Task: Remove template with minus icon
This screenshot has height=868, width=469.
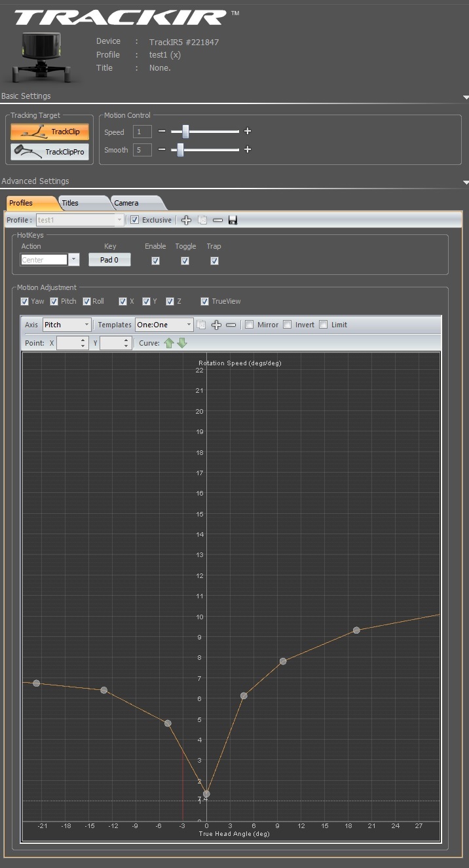Action: pos(231,325)
